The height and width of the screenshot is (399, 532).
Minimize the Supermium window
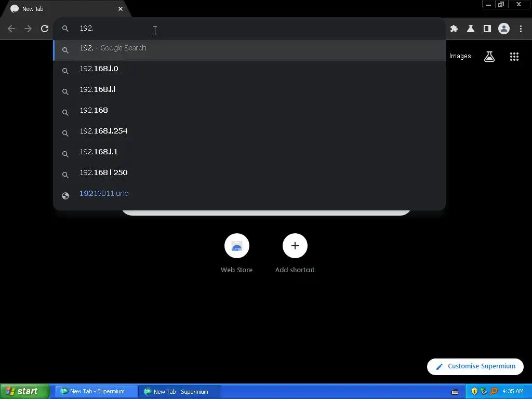click(488, 4)
